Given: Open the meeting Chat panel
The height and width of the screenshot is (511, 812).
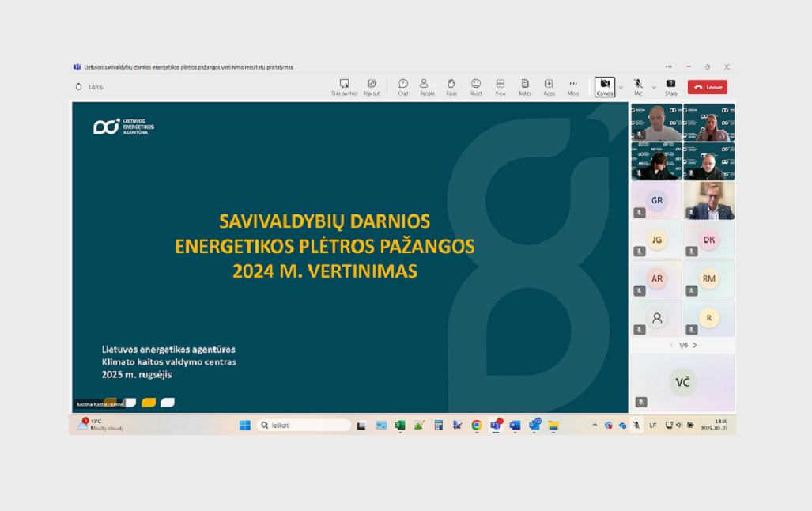Looking at the screenshot, I should [403, 87].
